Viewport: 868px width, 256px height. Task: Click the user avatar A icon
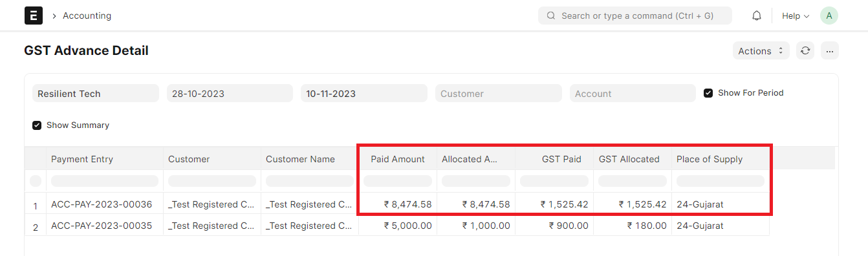click(829, 16)
